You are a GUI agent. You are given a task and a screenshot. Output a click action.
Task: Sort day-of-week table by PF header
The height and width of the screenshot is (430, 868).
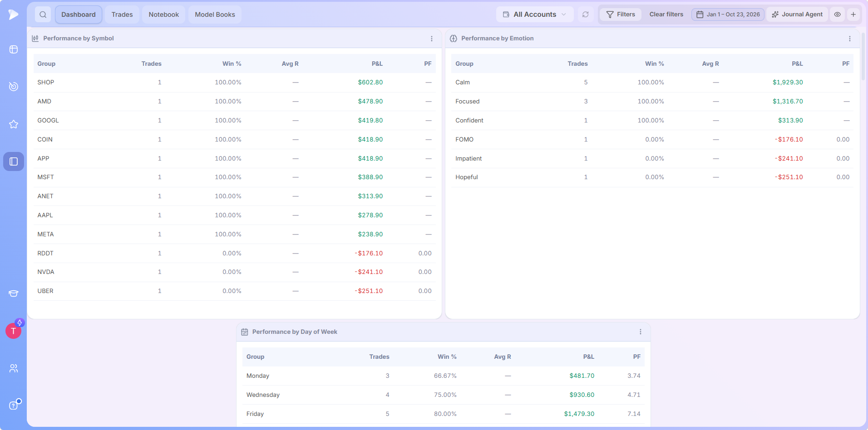pyautogui.click(x=637, y=357)
